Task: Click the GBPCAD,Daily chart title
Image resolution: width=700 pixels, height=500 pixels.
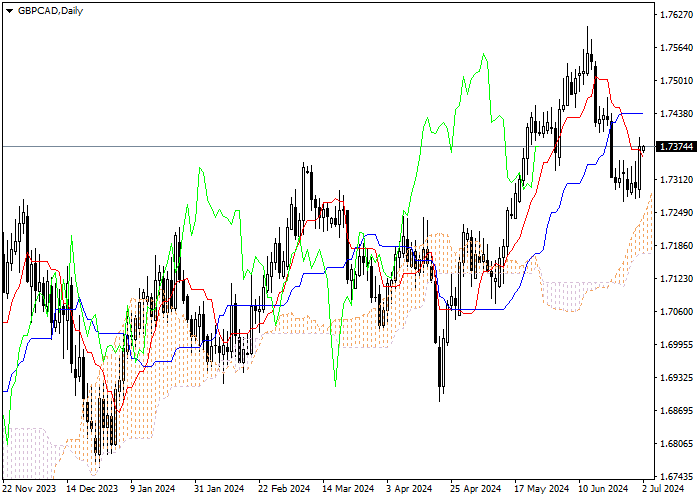Action: tap(50, 11)
